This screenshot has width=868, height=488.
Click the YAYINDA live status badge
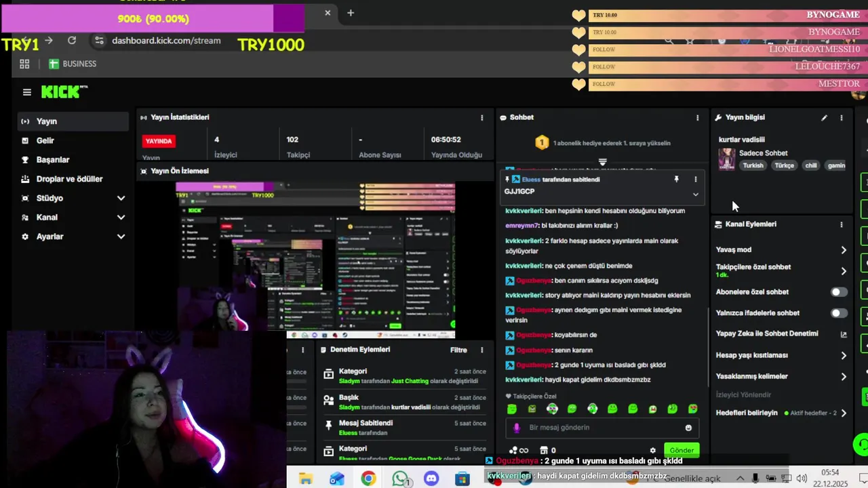(x=159, y=141)
